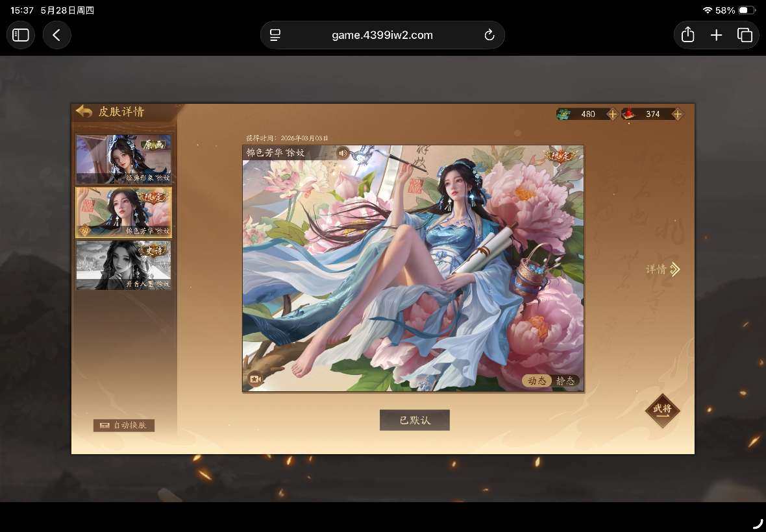Reload the game.4399iw2.com page
766x532 pixels.
tap(489, 35)
